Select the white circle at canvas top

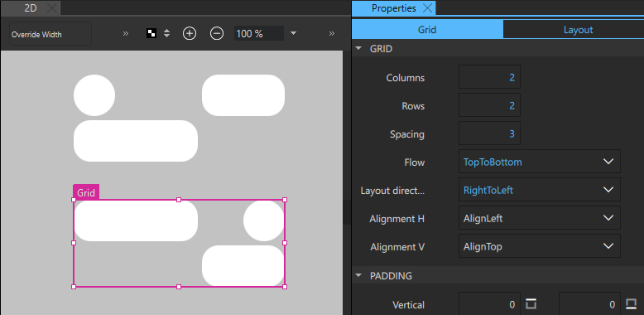94,95
